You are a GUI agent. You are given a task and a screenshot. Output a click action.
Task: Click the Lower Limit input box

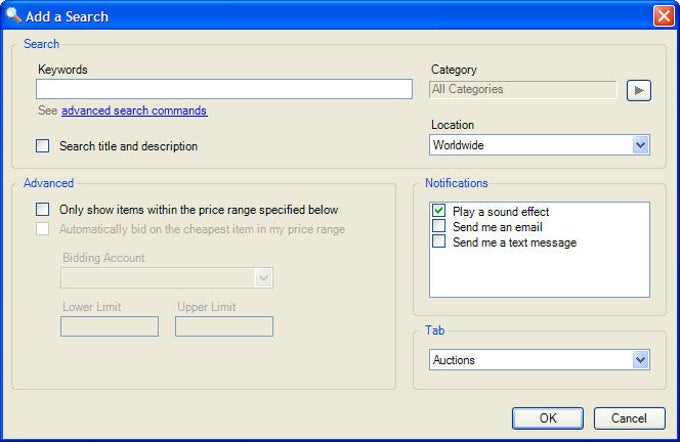109,326
